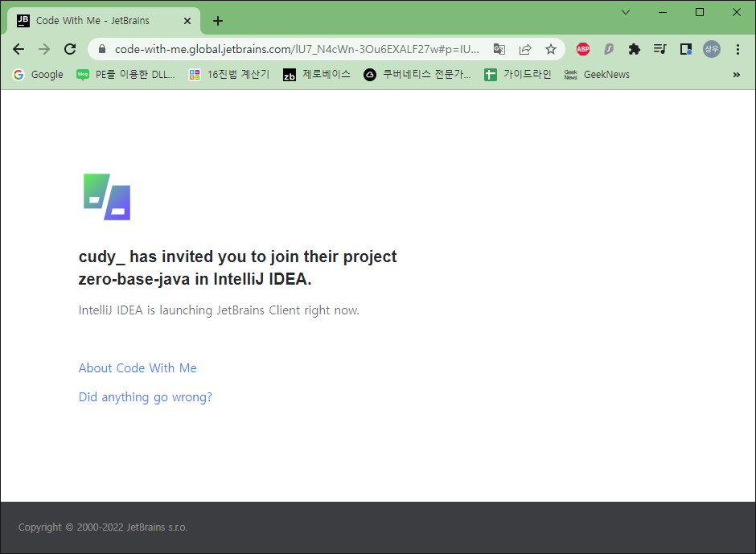Viewport: 756px width, 554px height.
Task: Open the GeekNews bookmark
Action: (597, 75)
